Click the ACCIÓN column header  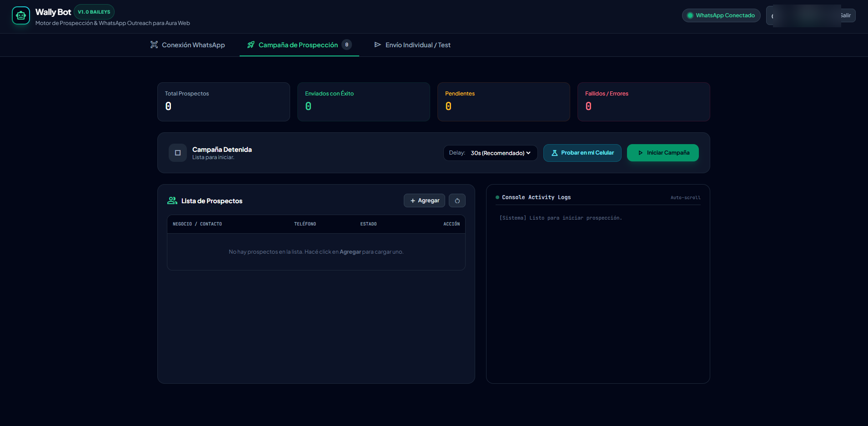(452, 224)
